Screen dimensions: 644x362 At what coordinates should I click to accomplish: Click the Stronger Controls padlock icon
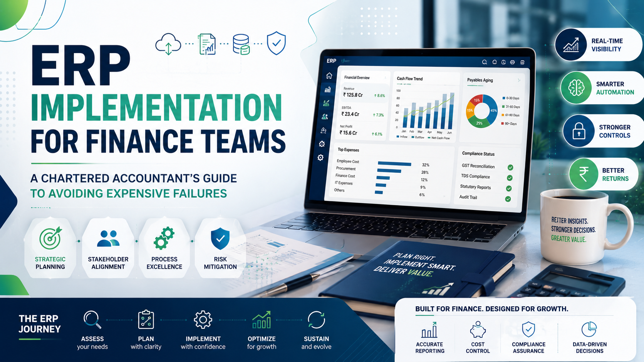[x=579, y=131]
